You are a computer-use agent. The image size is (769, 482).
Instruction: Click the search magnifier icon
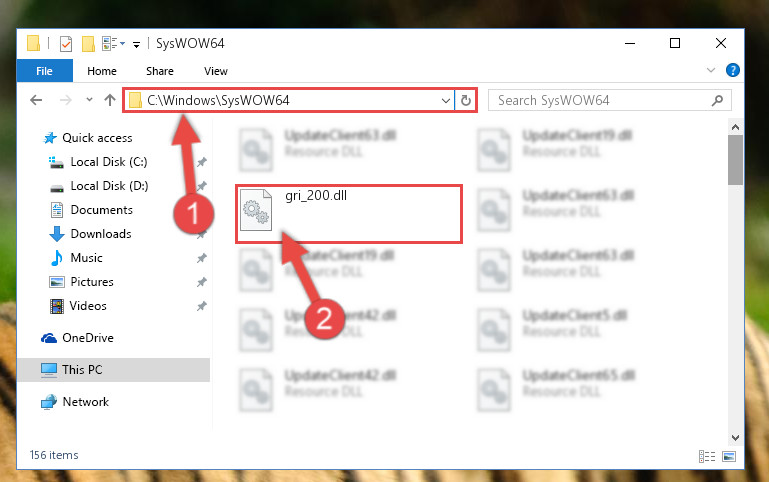point(717,101)
